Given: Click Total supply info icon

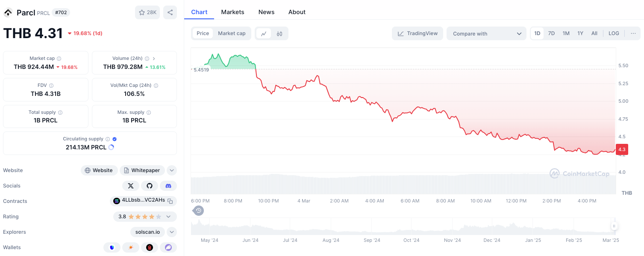Looking at the screenshot, I should click(60, 113).
